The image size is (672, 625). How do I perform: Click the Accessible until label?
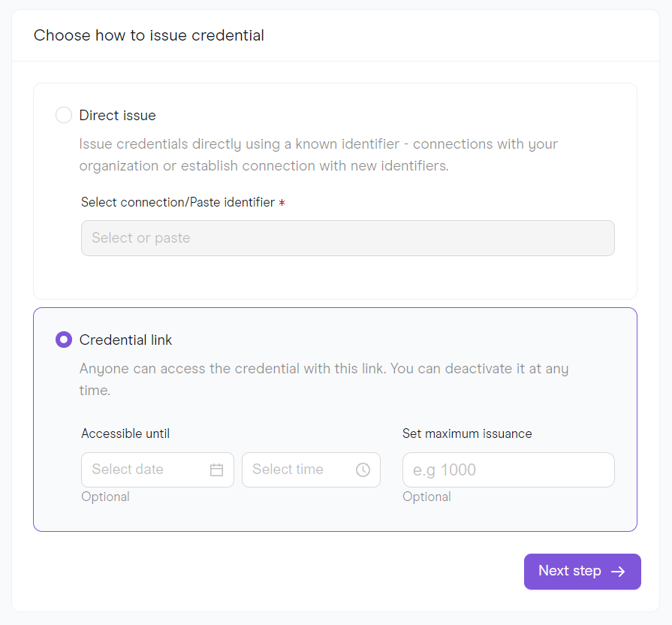click(125, 433)
